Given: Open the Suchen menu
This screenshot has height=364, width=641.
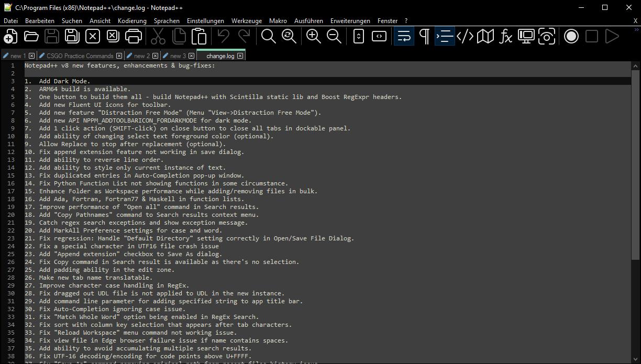Looking at the screenshot, I should tap(72, 21).
